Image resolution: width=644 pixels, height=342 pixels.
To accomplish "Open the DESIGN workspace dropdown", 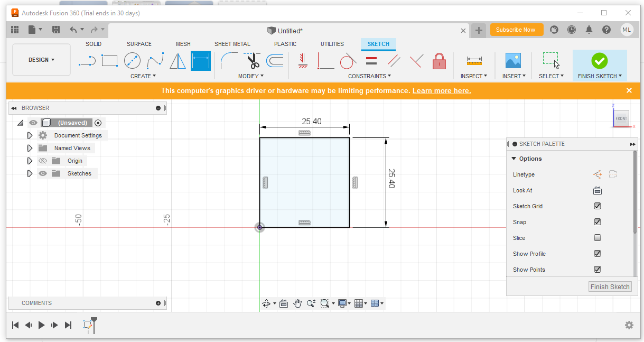I will [x=41, y=60].
